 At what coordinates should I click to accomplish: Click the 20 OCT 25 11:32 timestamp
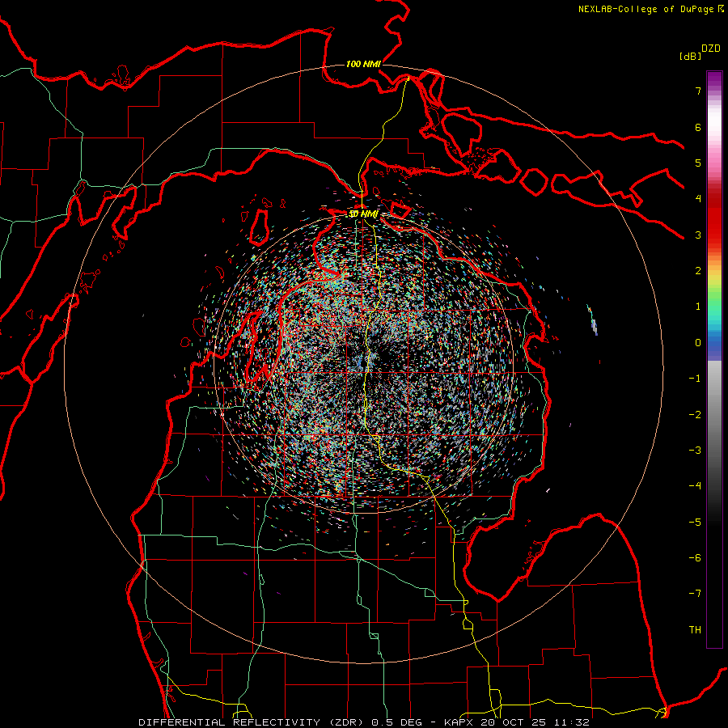pos(535,722)
